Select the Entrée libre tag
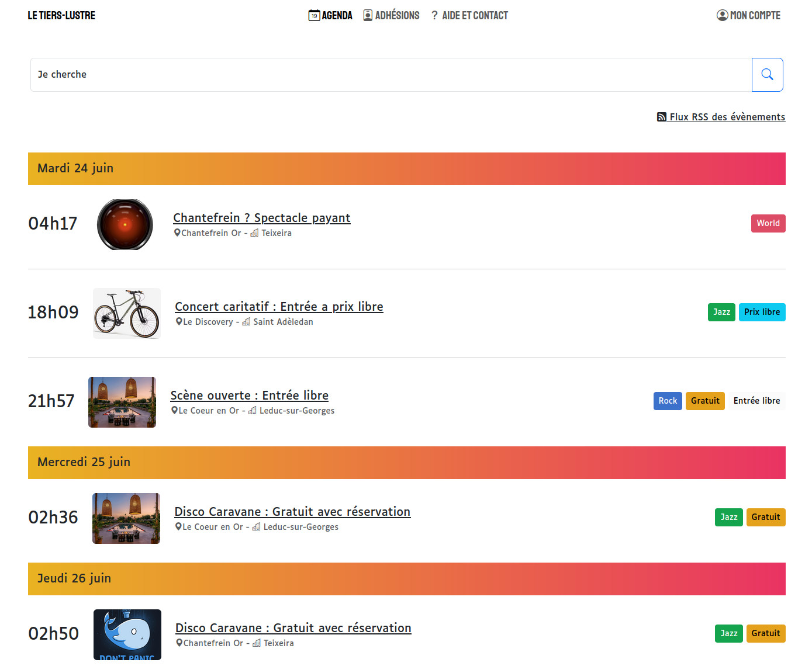This screenshot has height=666, width=812. (756, 401)
